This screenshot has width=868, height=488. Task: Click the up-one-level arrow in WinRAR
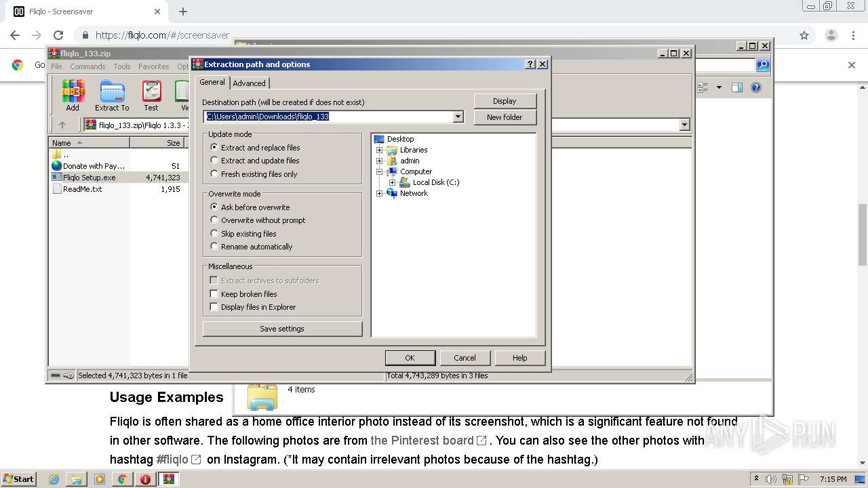[62, 125]
